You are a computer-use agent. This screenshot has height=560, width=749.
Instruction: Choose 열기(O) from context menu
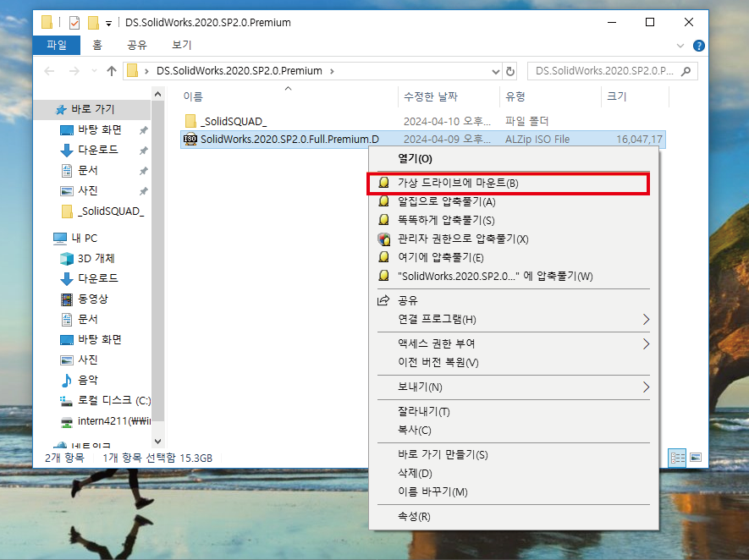(514, 158)
